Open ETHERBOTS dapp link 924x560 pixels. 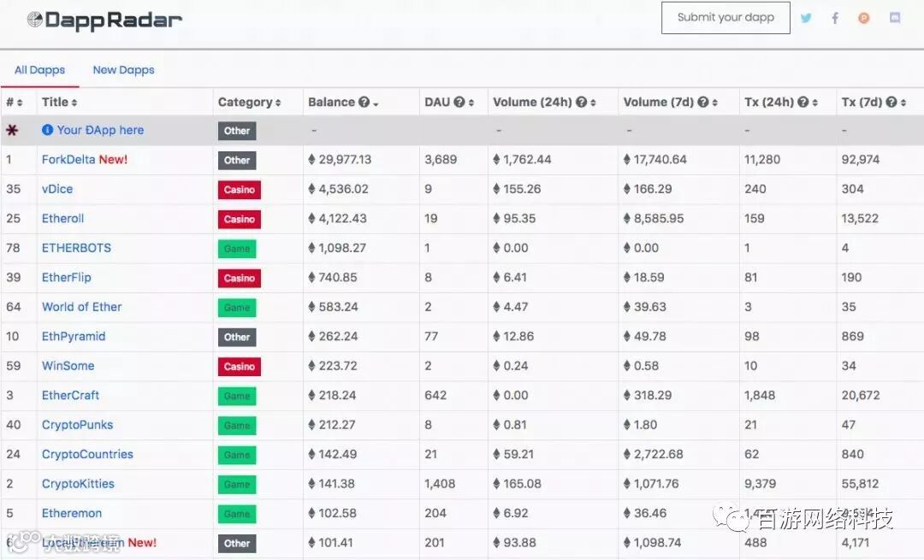pyautogui.click(x=76, y=248)
